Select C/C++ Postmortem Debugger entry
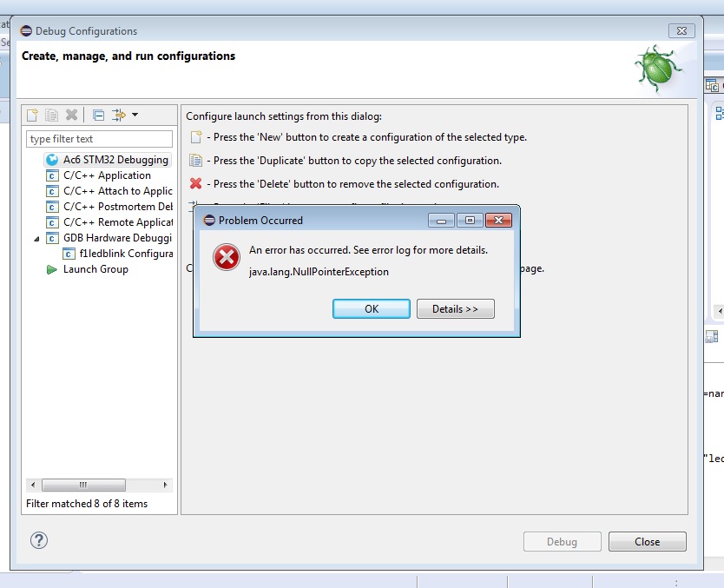 116,207
